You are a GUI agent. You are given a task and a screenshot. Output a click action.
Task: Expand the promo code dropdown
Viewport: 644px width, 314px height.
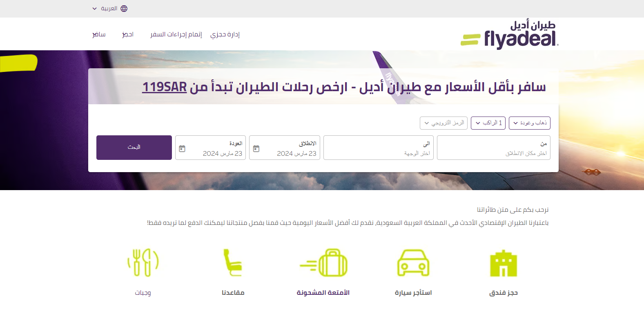click(x=443, y=123)
